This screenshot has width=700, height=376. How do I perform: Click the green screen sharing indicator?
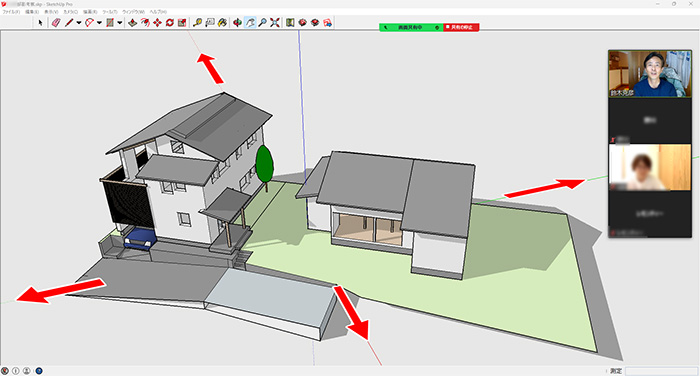(x=411, y=27)
